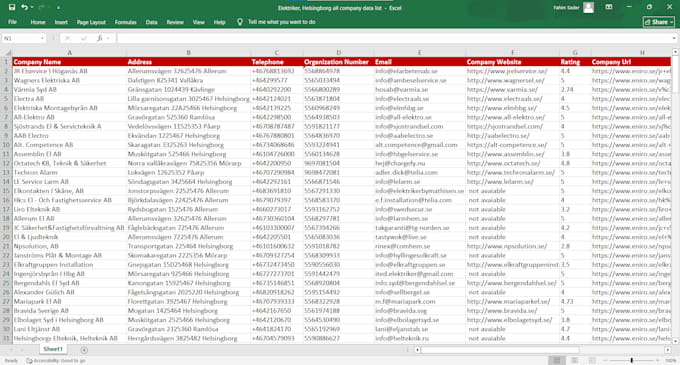Click the vertical scrollbar down arrow
The width and height of the screenshot is (680, 365).
point(675,341)
